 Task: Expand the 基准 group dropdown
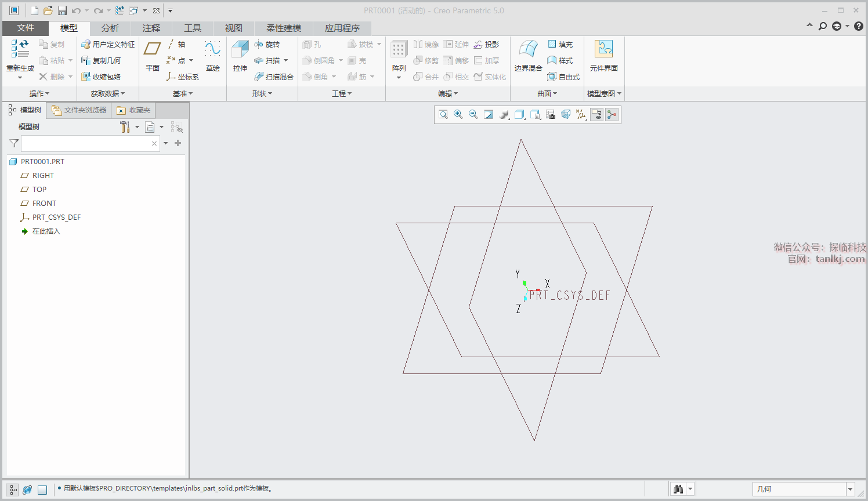tap(183, 93)
